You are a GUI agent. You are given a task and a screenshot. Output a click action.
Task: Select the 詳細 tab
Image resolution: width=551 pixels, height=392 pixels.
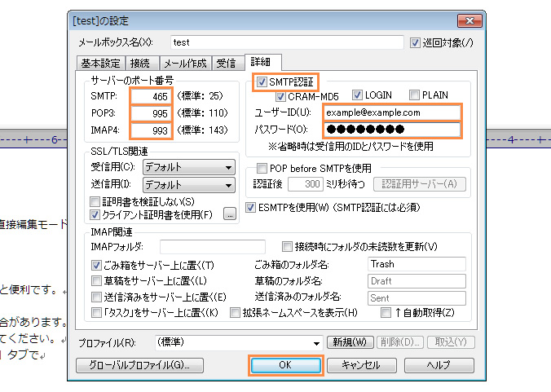pos(262,62)
